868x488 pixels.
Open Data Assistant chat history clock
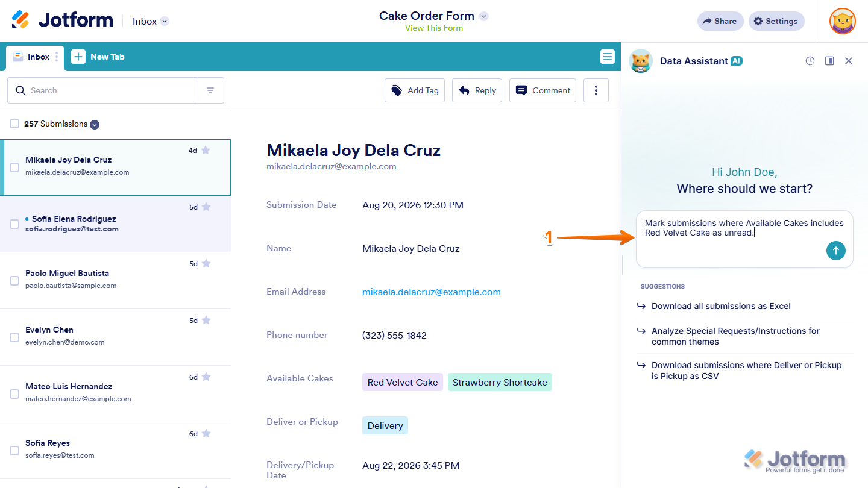pyautogui.click(x=810, y=61)
